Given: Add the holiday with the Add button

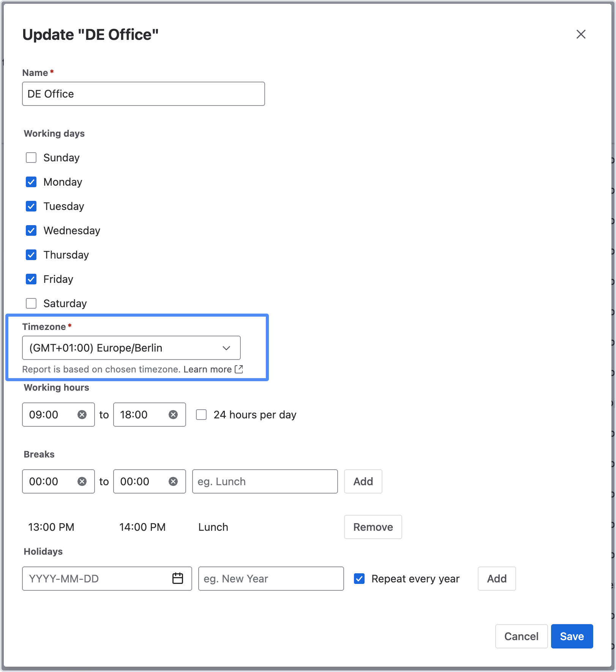Looking at the screenshot, I should click(496, 579).
